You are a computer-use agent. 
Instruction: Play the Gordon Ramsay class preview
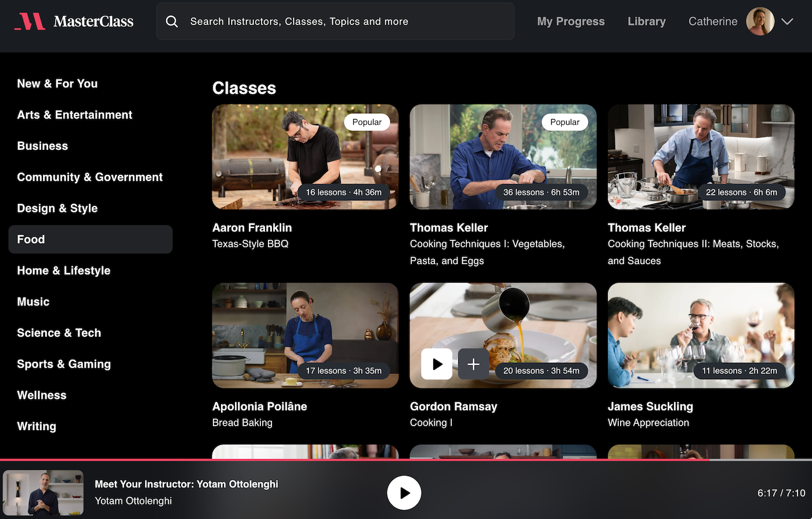click(436, 364)
